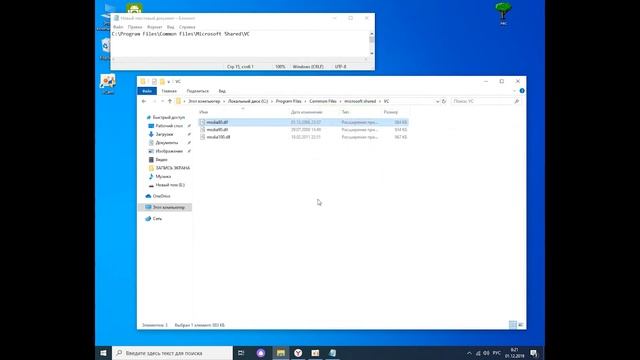The height and width of the screenshot is (360, 640).
Task: Open Explorer help (blue question icon)
Action: (522, 91)
